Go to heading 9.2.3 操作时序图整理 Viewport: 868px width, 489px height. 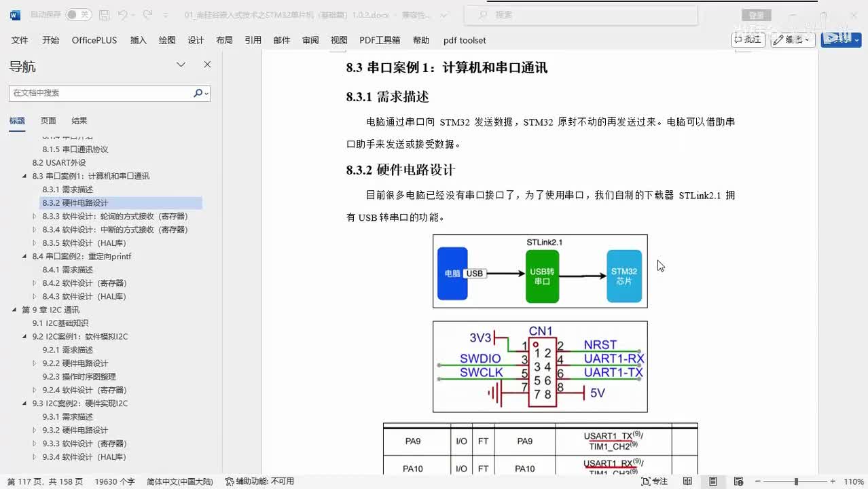pyautogui.click(x=79, y=377)
